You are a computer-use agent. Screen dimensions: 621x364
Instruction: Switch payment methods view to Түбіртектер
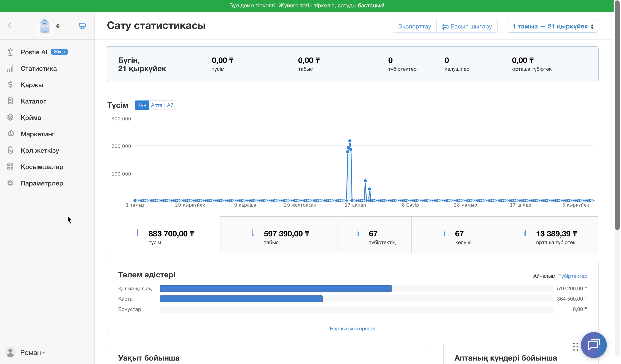573,276
